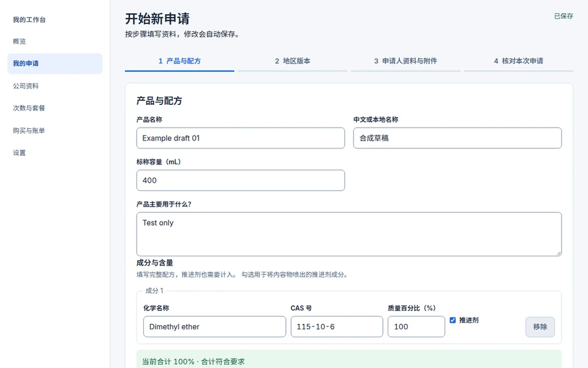Click the 开始新申请 heading

pyautogui.click(x=157, y=18)
